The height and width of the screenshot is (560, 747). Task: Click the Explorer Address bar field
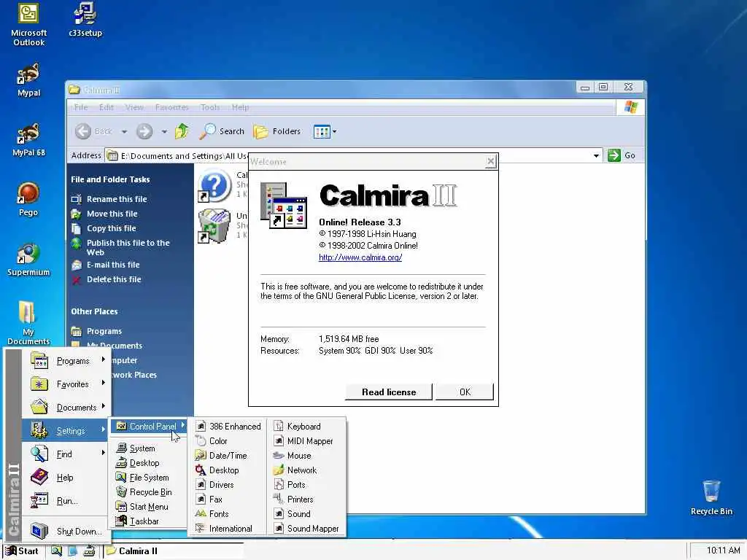pos(352,156)
